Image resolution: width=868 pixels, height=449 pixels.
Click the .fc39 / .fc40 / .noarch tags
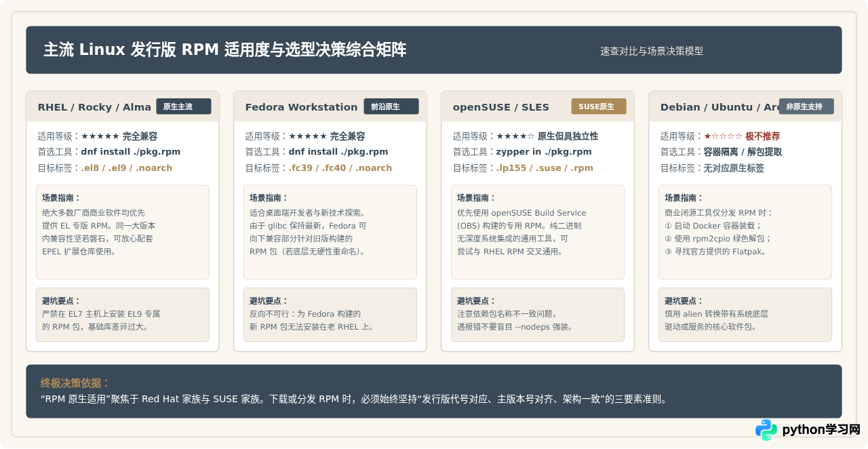point(340,168)
